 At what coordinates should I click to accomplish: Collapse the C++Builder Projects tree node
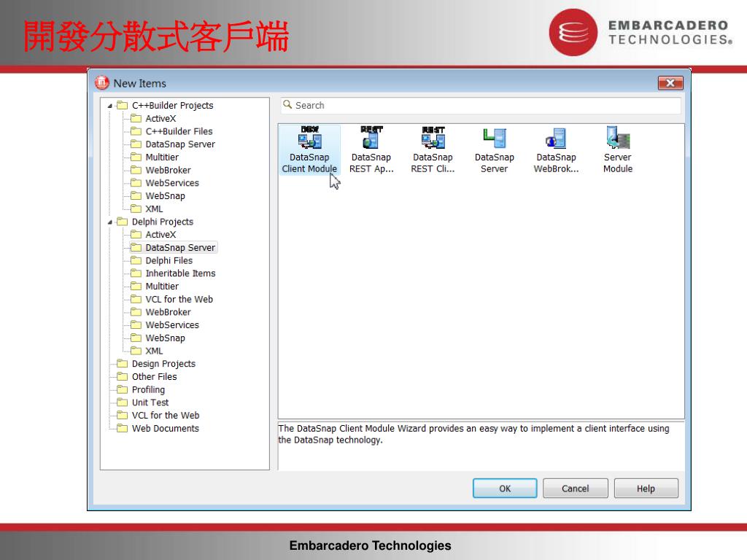point(110,106)
